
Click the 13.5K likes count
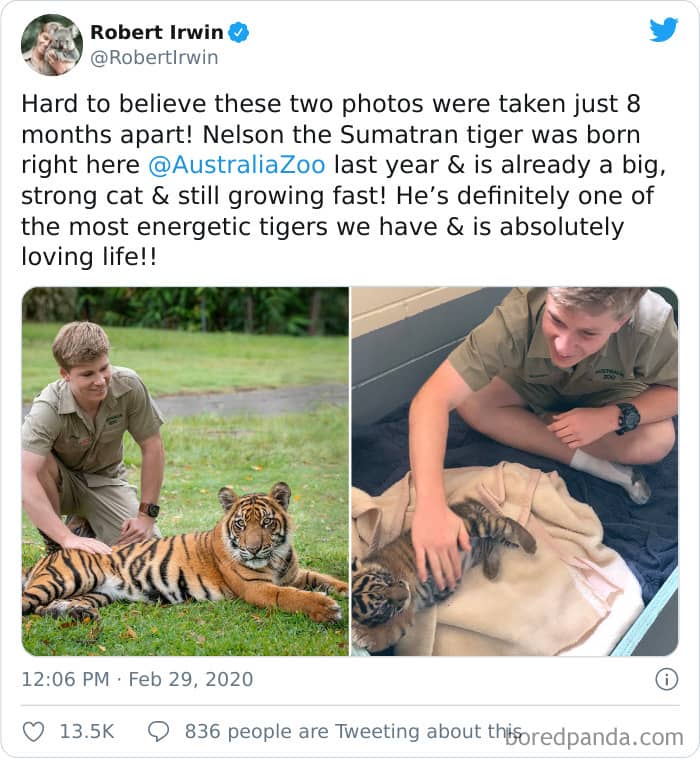86,732
